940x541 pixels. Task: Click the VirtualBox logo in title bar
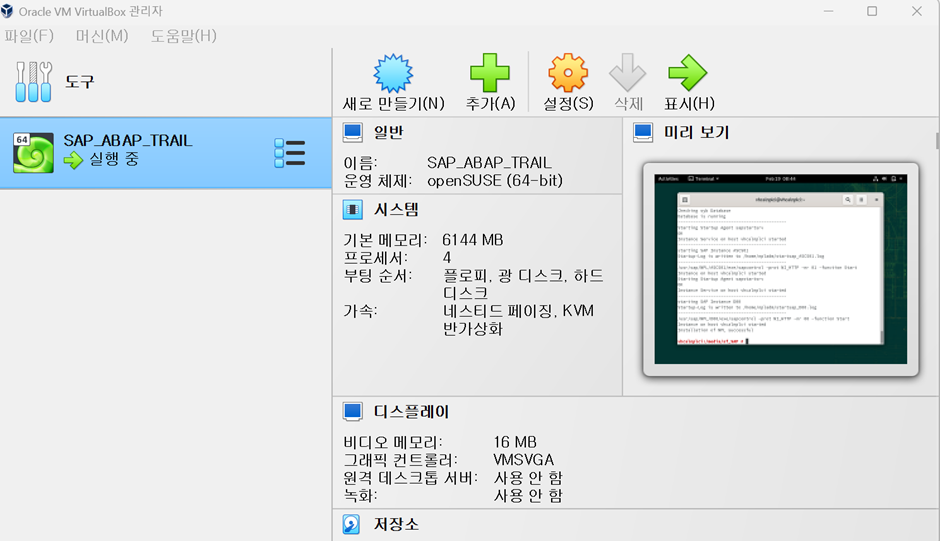pos(7,11)
